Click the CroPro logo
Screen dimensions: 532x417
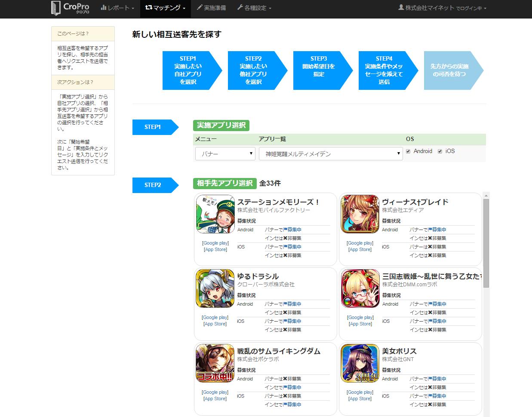pos(70,8)
